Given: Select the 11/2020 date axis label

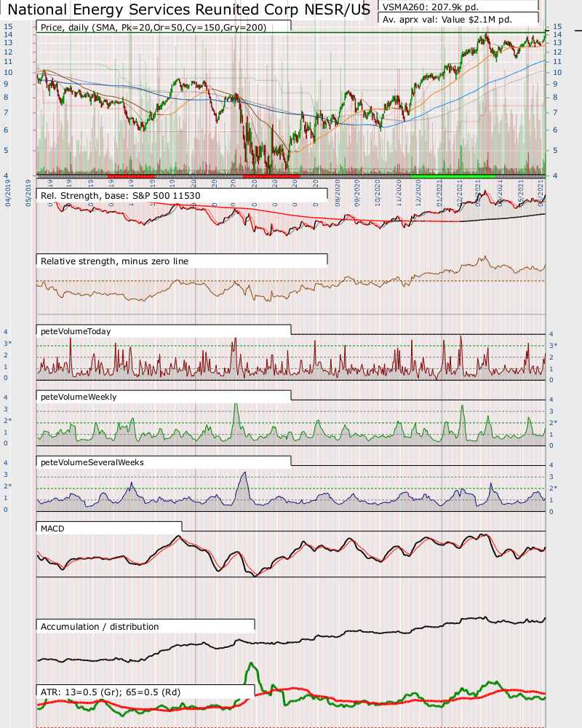Looking at the screenshot, I should tap(398, 193).
